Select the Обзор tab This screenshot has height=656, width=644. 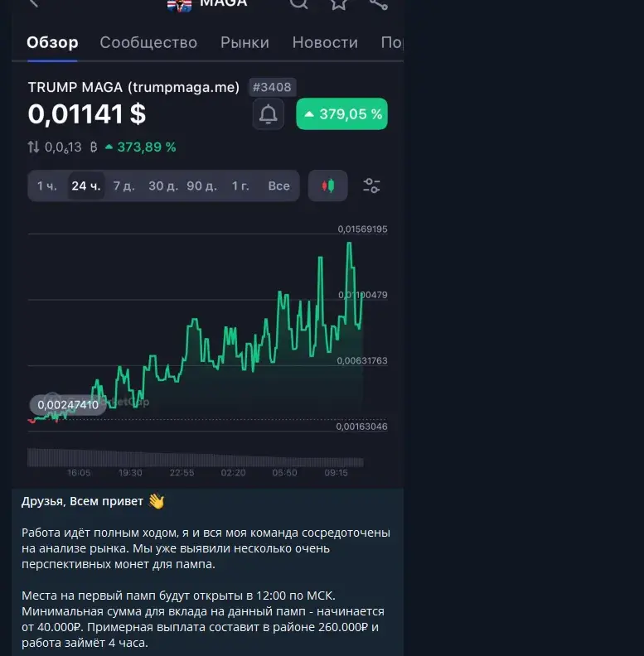[x=52, y=43]
